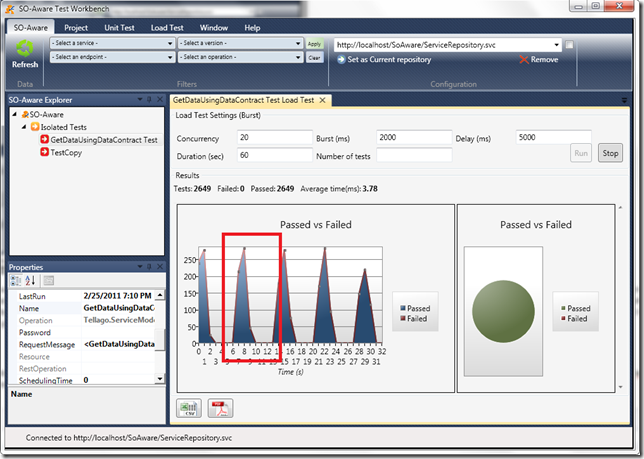Image resolution: width=644 pixels, height=459 pixels.
Task: Export results with the CSV icon
Action: point(189,408)
